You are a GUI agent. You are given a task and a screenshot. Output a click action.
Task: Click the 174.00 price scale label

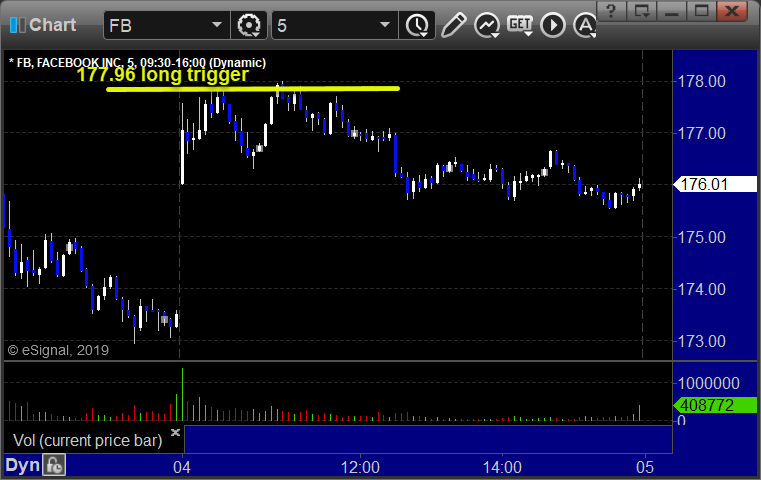[x=701, y=289]
